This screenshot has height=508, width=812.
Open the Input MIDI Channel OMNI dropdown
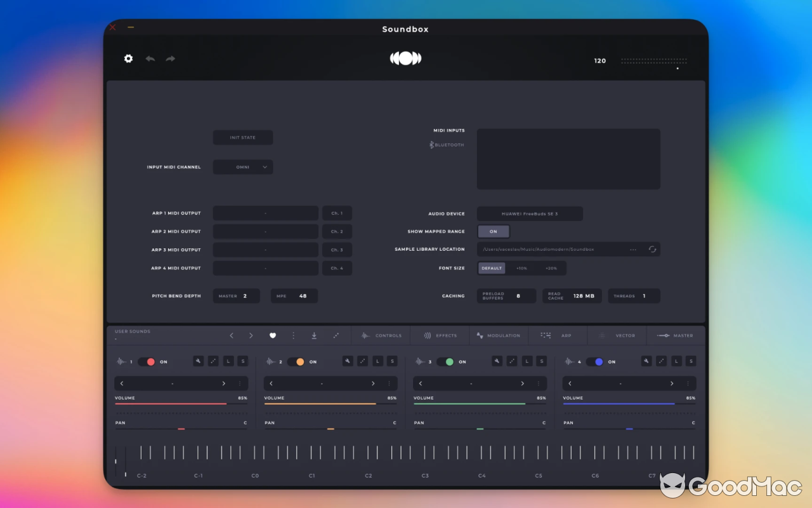(x=242, y=166)
